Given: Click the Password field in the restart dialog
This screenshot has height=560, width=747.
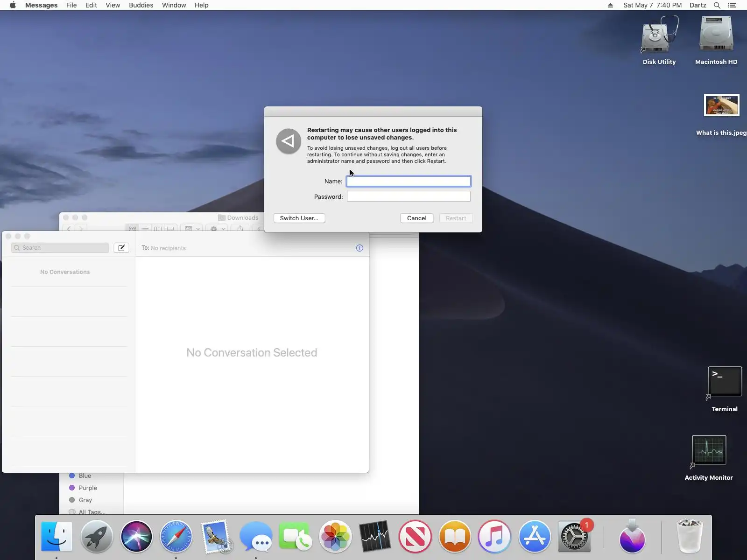Looking at the screenshot, I should [x=409, y=196].
